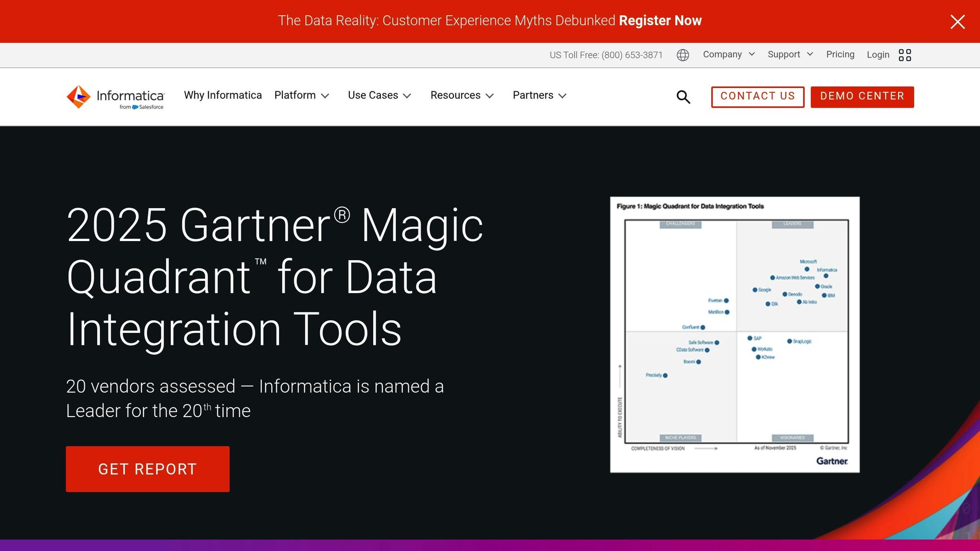
Task: Close the red announcement banner
Action: coord(958,22)
